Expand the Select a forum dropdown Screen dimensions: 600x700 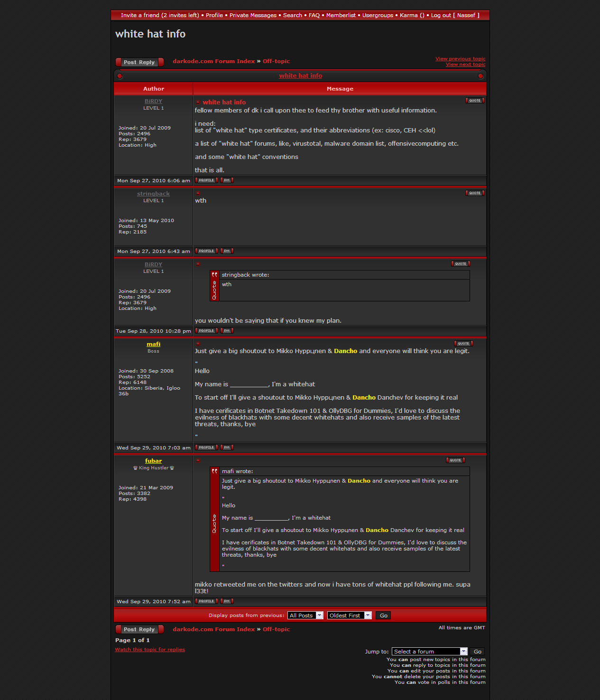point(429,652)
